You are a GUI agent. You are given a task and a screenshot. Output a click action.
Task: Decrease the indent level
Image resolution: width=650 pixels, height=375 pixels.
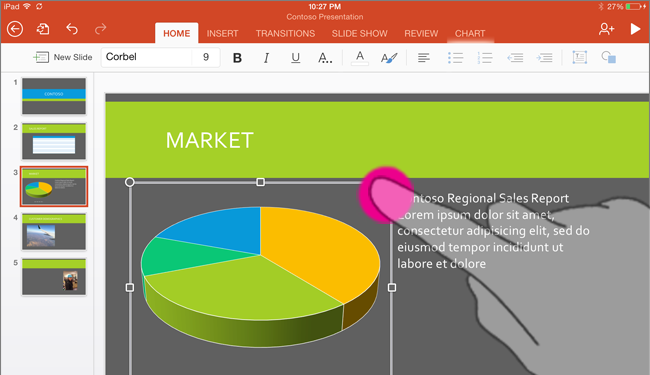click(515, 58)
